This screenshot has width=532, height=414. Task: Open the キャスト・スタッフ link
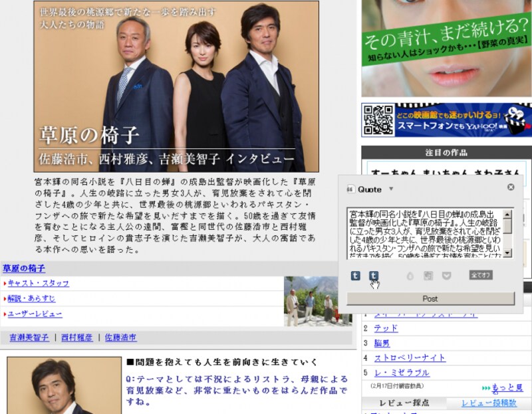39,283
